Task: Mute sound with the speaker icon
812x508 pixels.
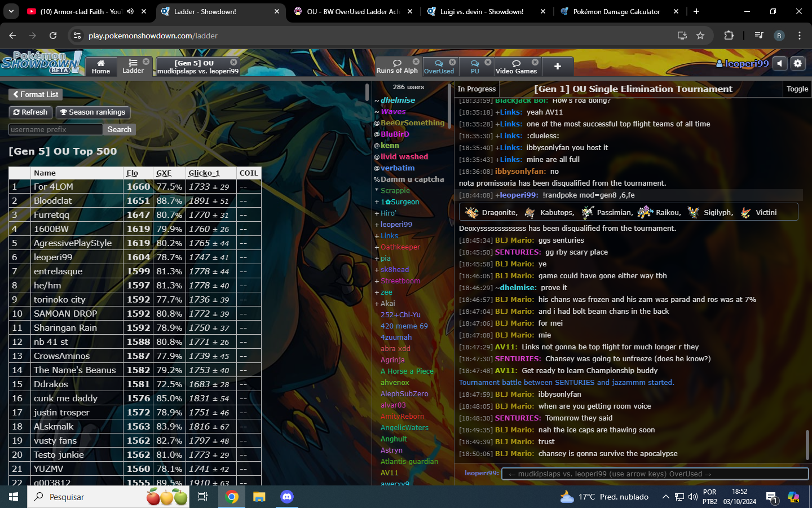Action: tap(779, 64)
